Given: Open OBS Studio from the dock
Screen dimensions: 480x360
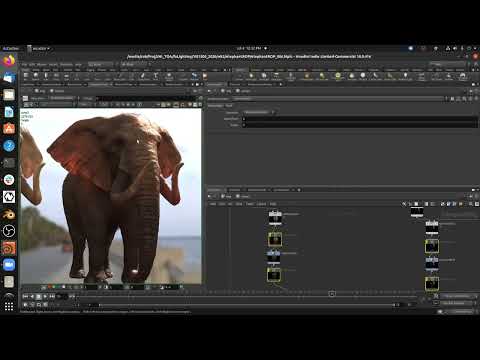Looking at the screenshot, I should (9, 231).
